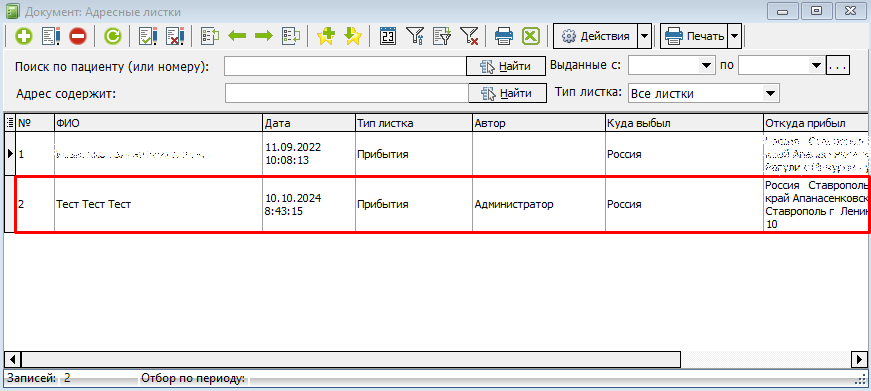Click the Автор column header
The image size is (871, 391).
[539, 123]
